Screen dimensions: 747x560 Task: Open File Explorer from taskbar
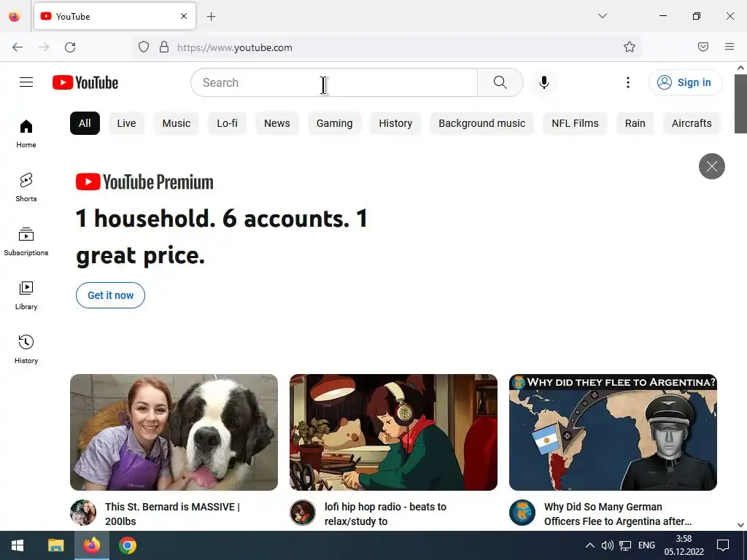tap(55, 545)
